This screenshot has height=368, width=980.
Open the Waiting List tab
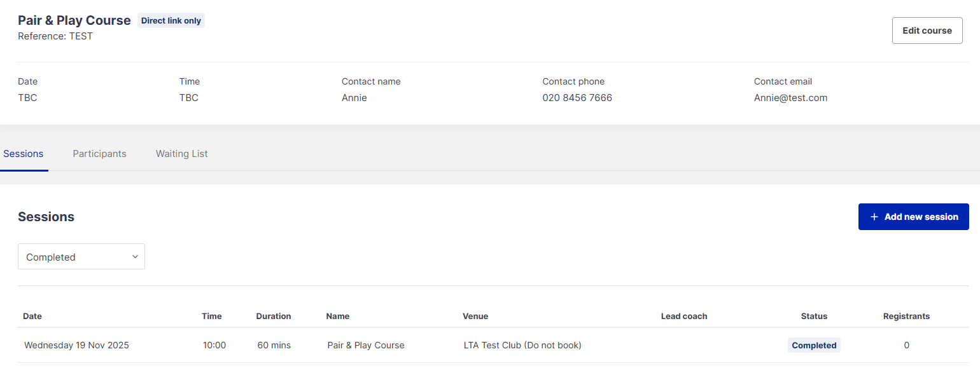[x=181, y=154]
